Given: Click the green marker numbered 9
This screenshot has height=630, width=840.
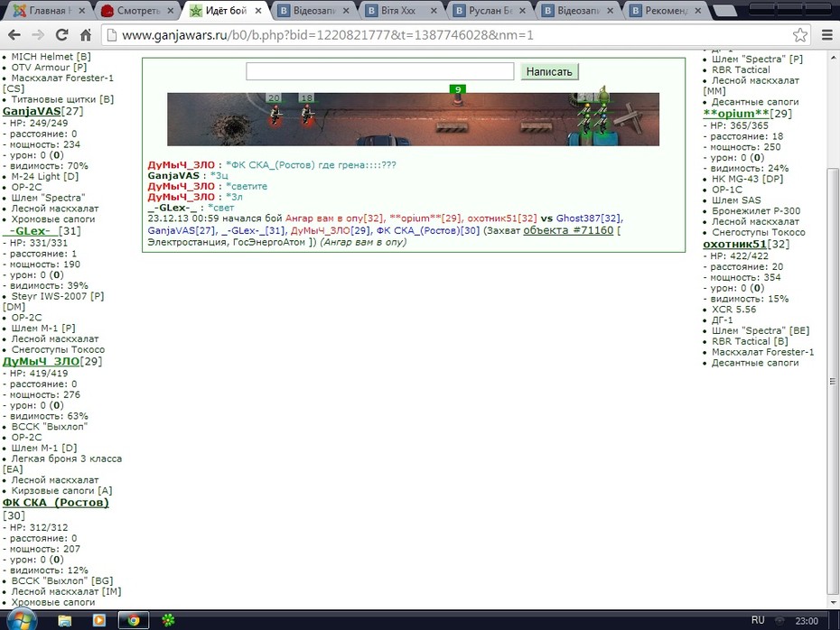Looking at the screenshot, I should click(x=458, y=89).
